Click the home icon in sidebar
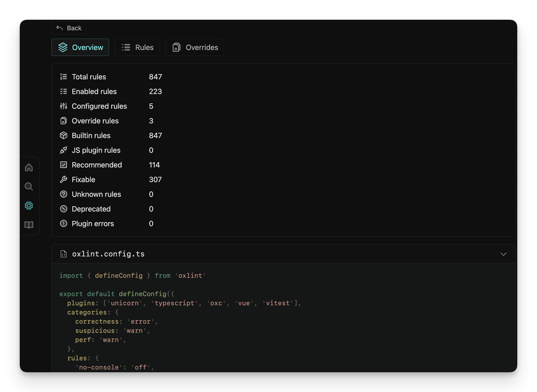The height and width of the screenshot is (392, 537). 29,167
